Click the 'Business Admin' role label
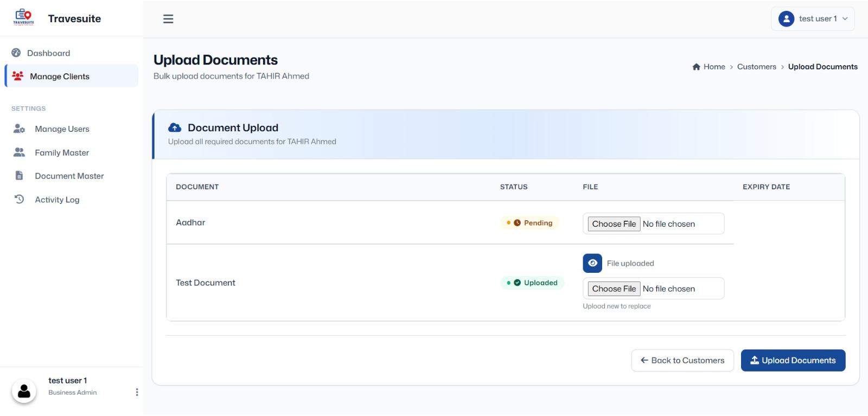The height and width of the screenshot is (416, 868). [x=73, y=393]
